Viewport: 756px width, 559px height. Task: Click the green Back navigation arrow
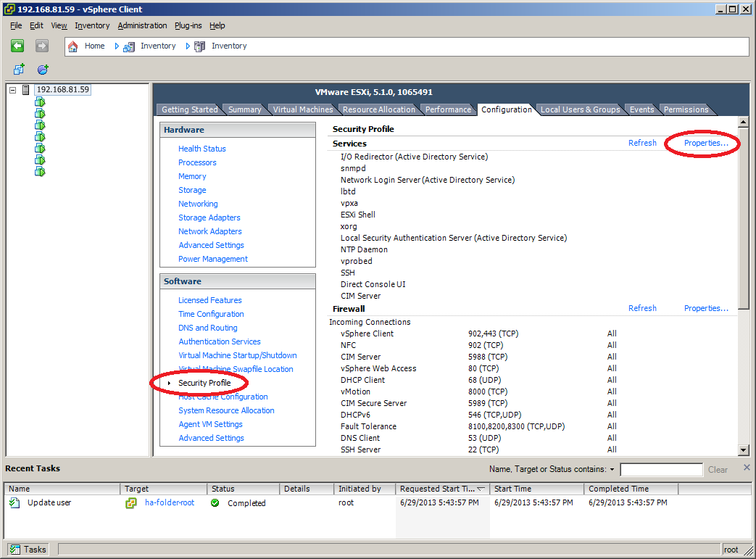point(18,46)
